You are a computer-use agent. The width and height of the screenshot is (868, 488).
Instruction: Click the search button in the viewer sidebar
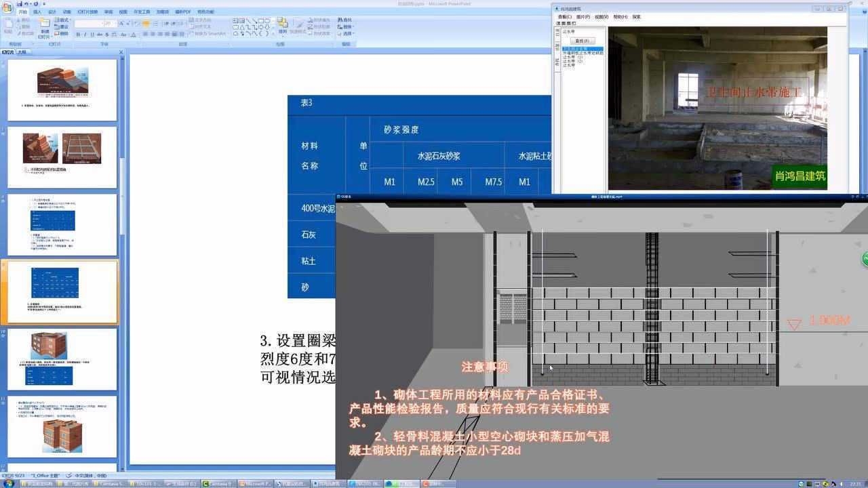pos(581,41)
